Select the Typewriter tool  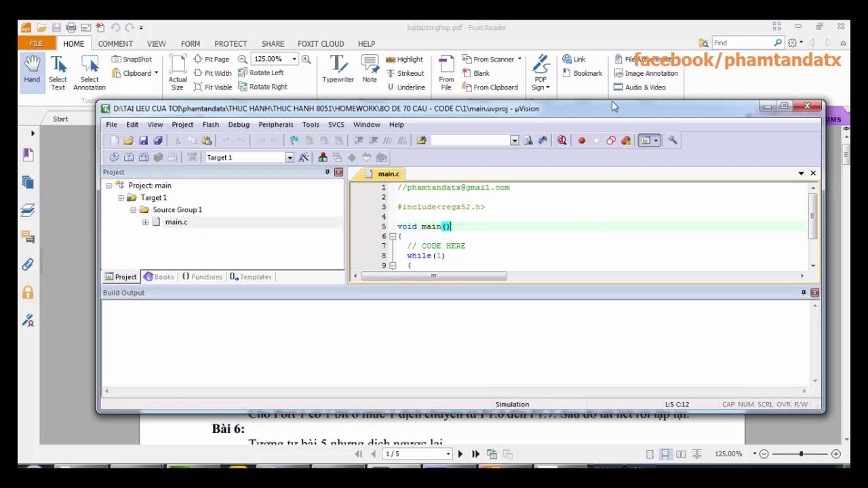[x=338, y=69]
